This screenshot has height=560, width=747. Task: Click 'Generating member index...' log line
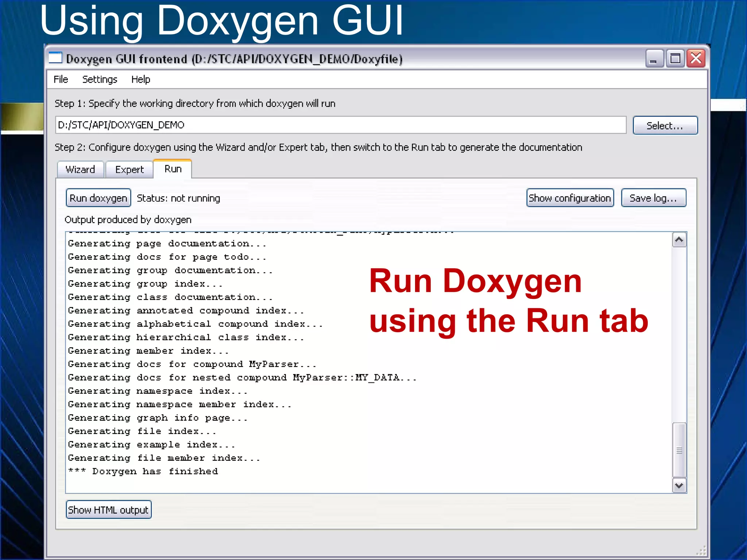click(148, 351)
